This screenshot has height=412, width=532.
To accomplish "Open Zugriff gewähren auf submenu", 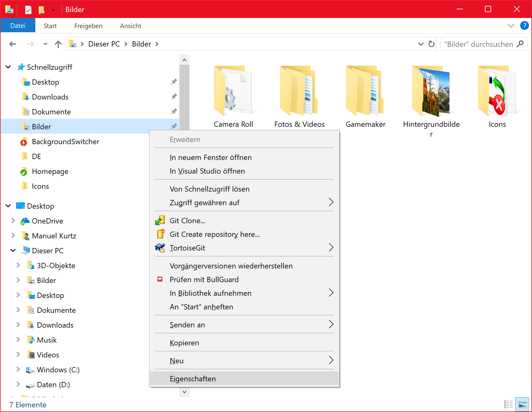I will pos(244,202).
